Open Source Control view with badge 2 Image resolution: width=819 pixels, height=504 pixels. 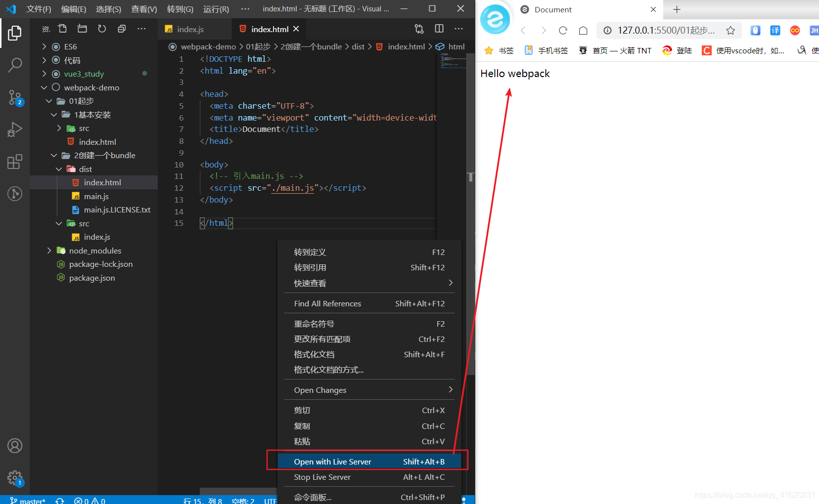[15, 97]
